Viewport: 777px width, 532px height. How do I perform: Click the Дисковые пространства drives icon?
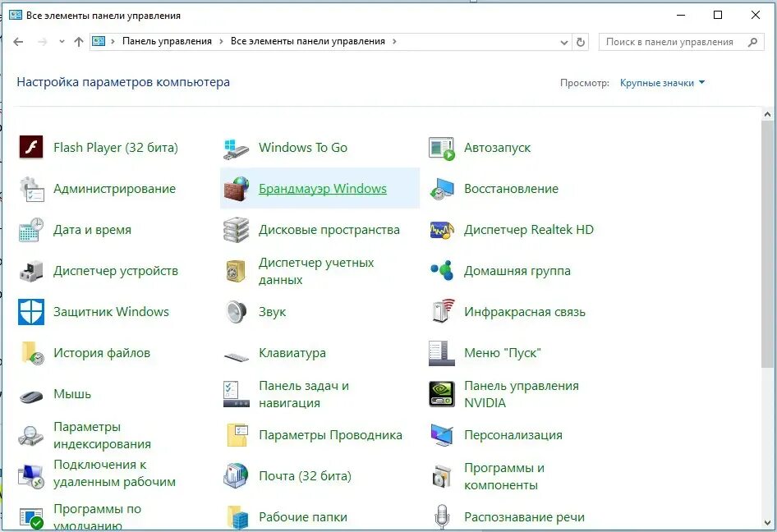click(x=236, y=230)
